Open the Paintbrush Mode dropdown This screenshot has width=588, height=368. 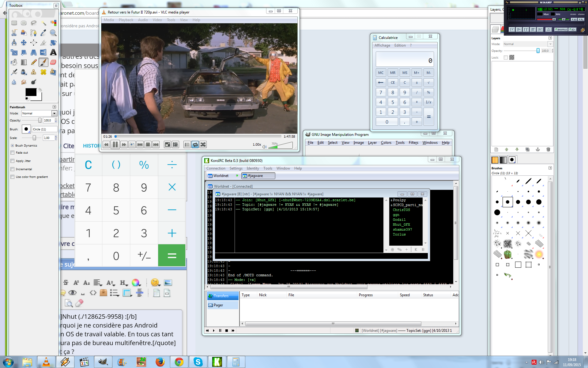[54, 113]
